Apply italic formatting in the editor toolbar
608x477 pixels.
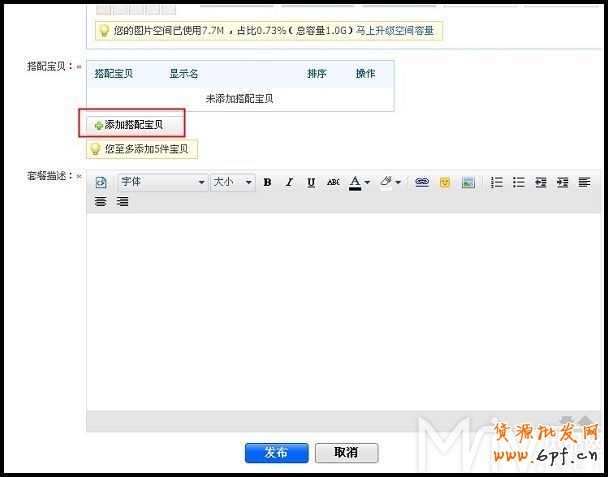coord(289,183)
